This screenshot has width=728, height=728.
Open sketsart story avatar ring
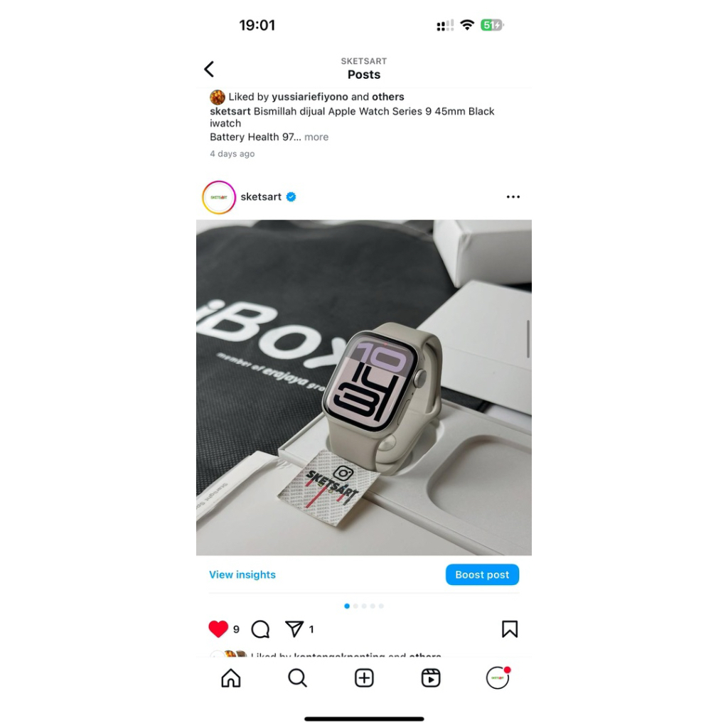[x=219, y=198]
